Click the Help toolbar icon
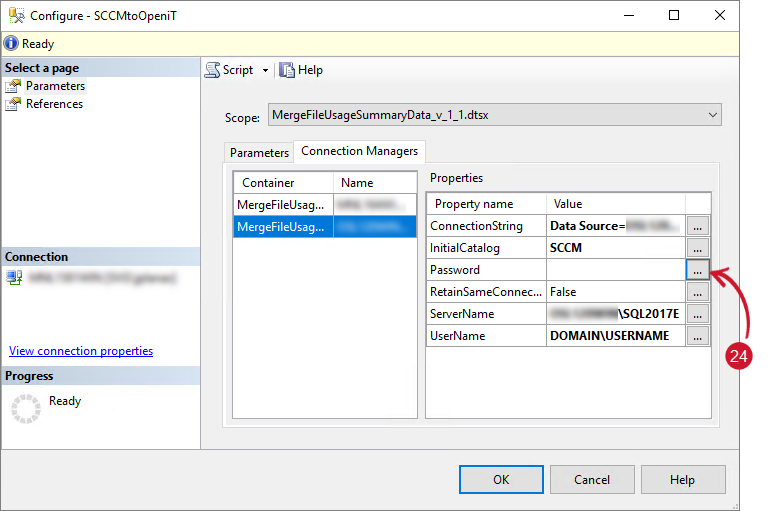 click(x=287, y=70)
